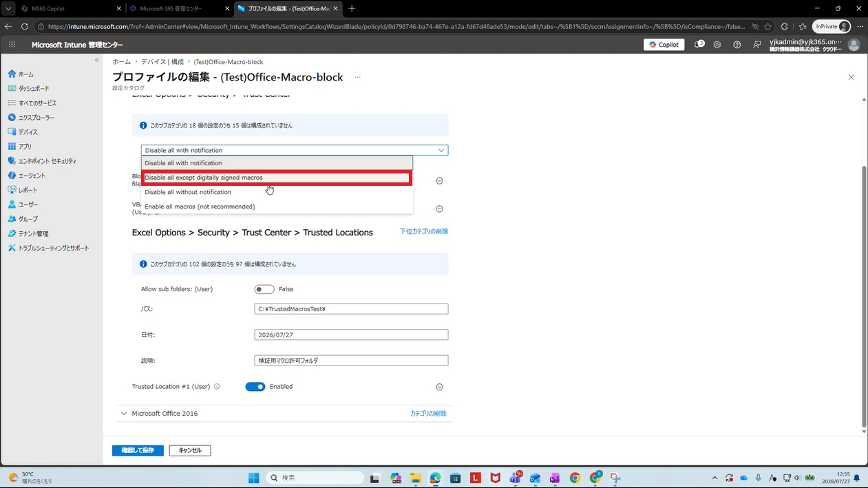The image size is (868, 488).
Task: Open the app launcher waffle icon
Action: pos(12,45)
